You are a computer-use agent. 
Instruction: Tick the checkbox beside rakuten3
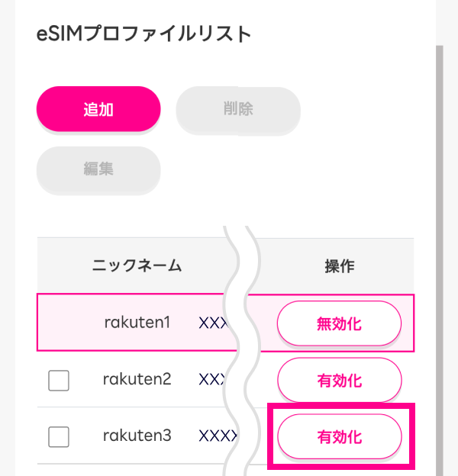pos(59,436)
